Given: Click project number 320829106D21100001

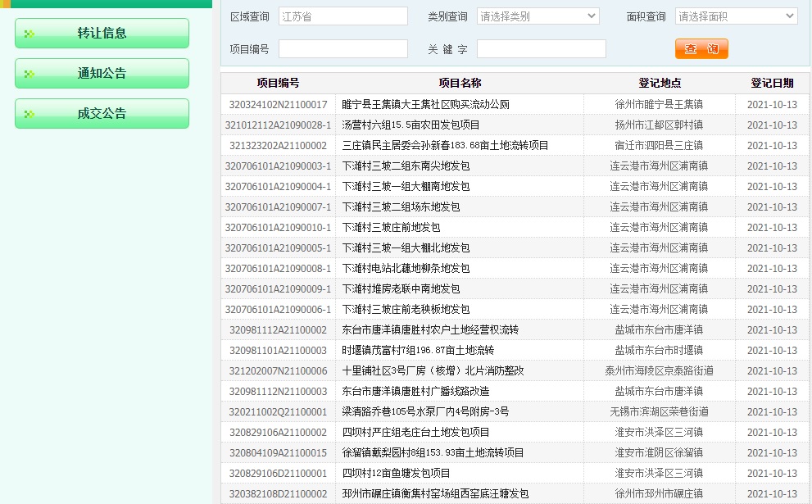Looking at the screenshot, I should click(x=278, y=474).
